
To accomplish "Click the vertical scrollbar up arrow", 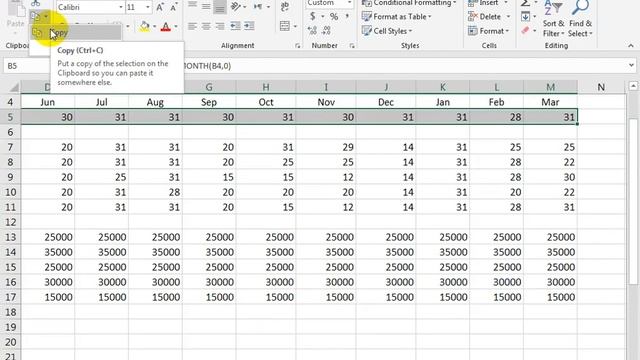I will tap(633, 86).
